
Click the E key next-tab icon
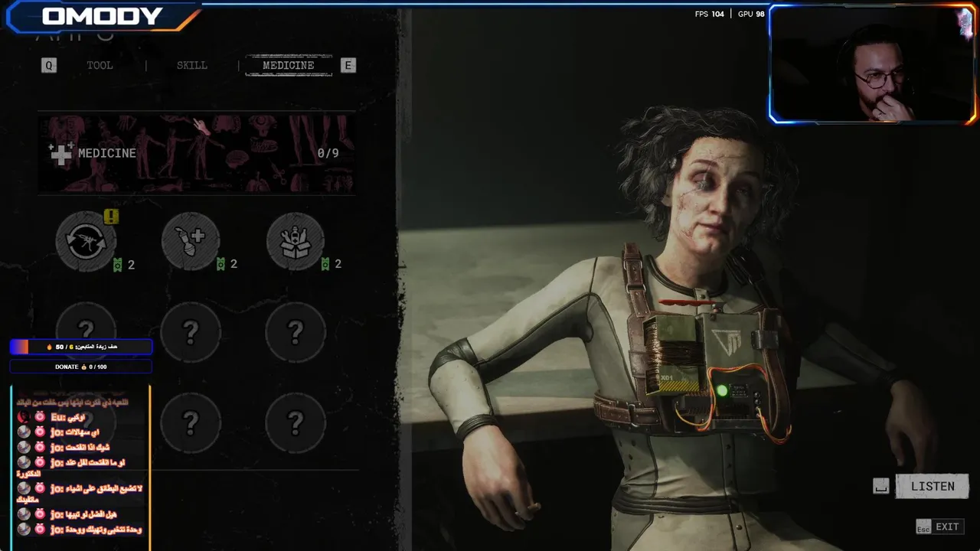348,65
